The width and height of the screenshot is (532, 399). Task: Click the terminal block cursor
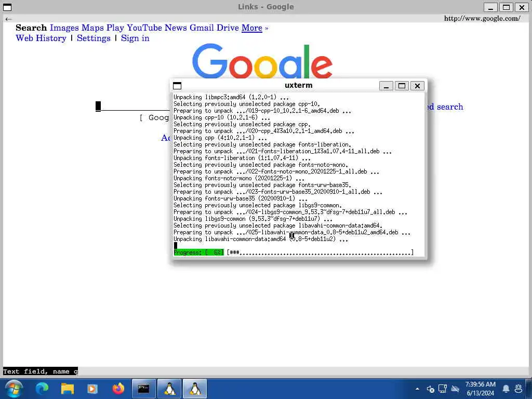(x=176, y=246)
